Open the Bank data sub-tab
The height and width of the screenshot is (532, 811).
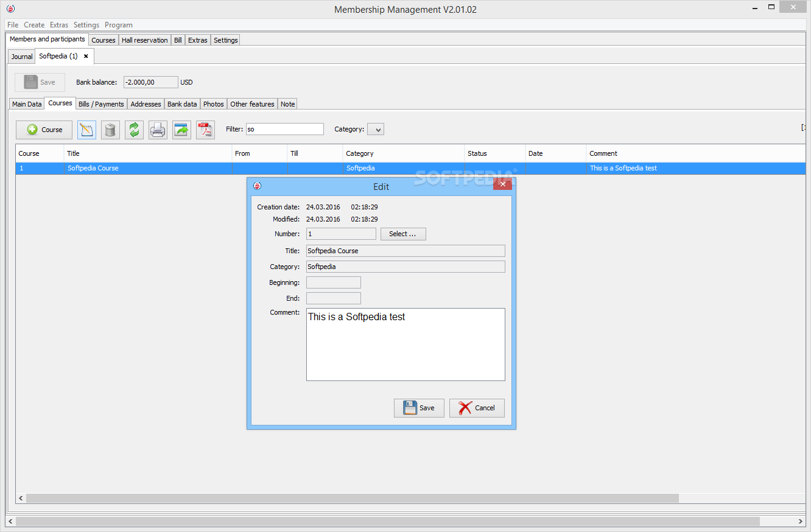pyautogui.click(x=182, y=104)
